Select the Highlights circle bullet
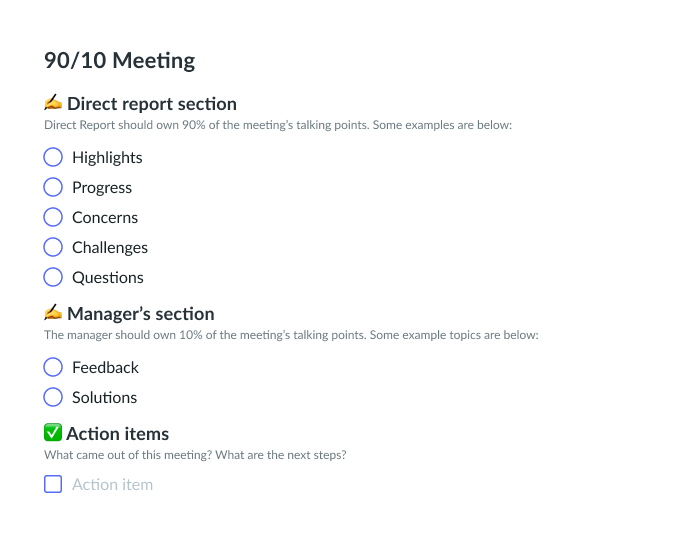684x540 pixels. (x=53, y=157)
